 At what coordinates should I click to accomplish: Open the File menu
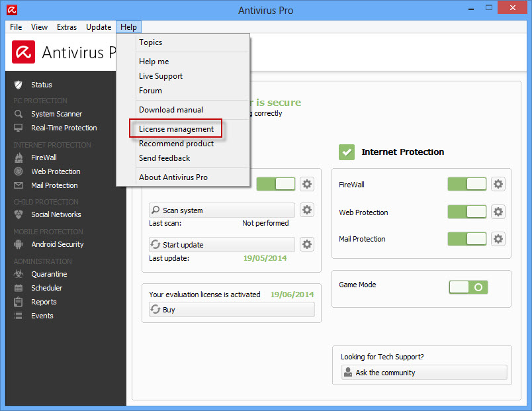point(16,27)
